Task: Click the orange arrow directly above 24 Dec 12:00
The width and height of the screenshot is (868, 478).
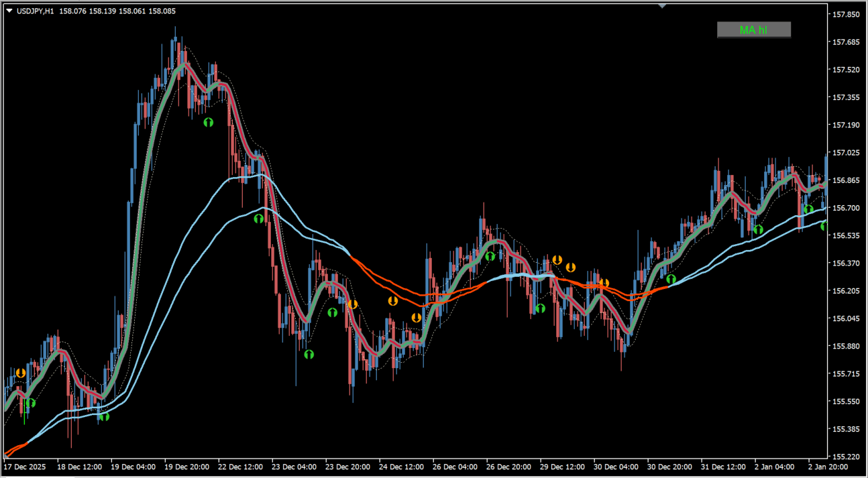Action: (x=392, y=301)
